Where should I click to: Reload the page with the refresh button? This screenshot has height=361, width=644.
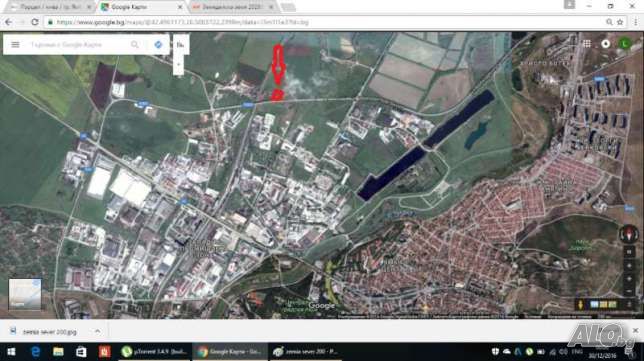tap(35, 22)
